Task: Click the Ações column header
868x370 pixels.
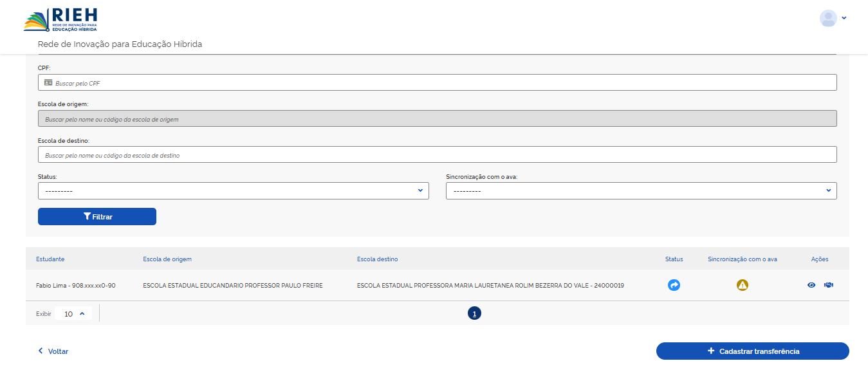Action: pos(820,259)
